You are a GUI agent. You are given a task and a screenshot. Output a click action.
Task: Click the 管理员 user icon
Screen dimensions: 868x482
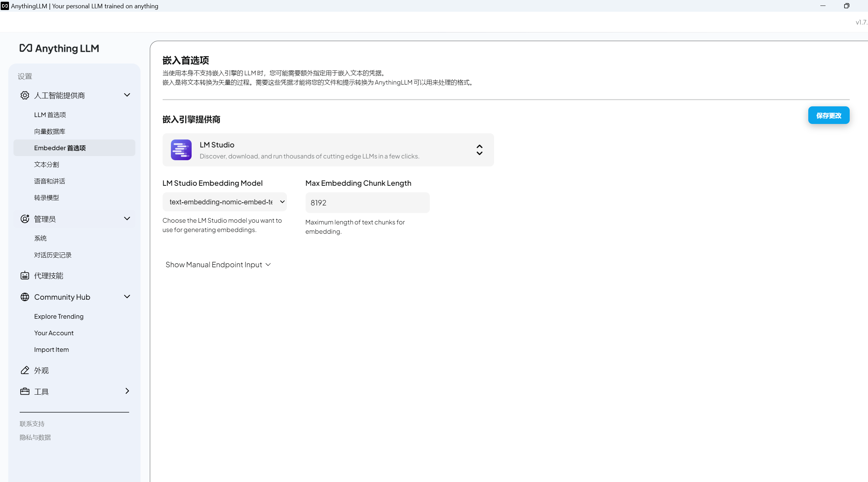coord(25,219)
